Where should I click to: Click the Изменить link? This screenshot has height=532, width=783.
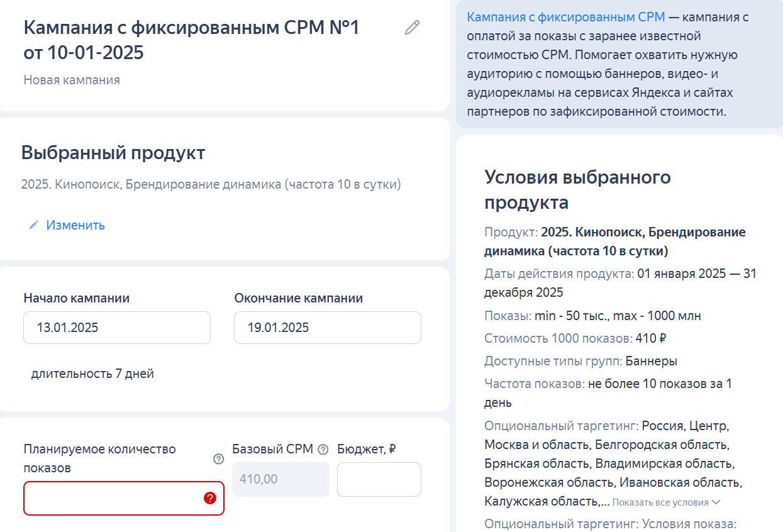[75, 225]
